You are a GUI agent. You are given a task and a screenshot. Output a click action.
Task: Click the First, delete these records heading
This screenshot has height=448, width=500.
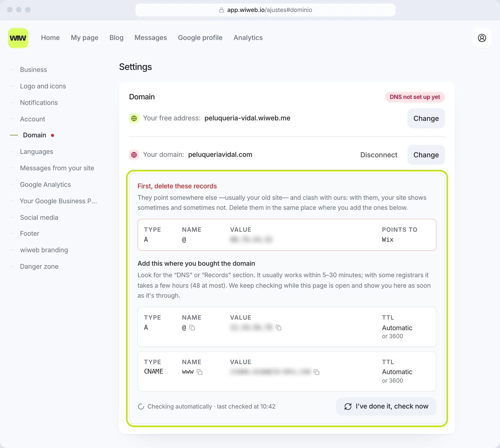coord(177,186)
